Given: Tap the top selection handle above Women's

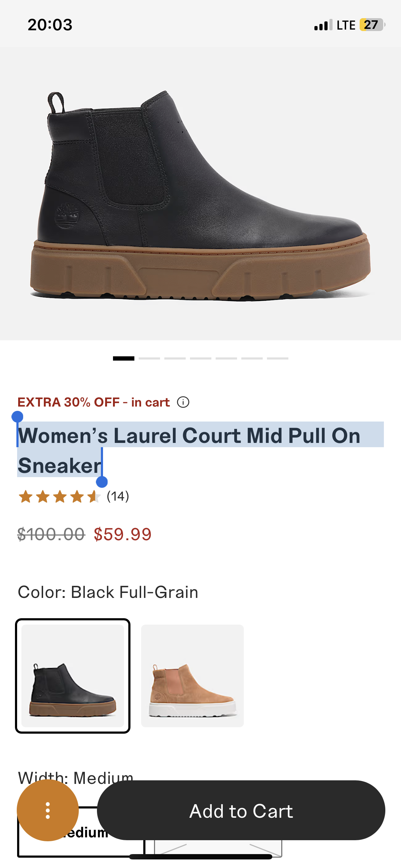Looking at the screenshot, I should [x=17, y=417].
